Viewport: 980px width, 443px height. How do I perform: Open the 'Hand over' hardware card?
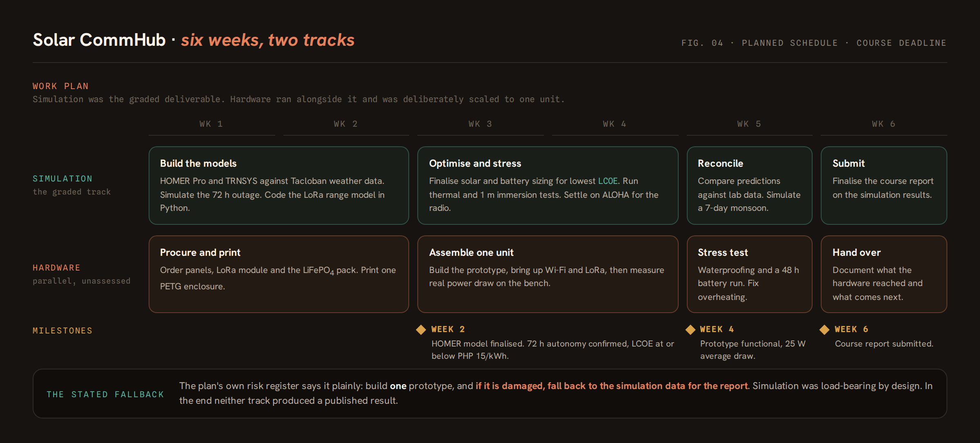click(884, 274)
